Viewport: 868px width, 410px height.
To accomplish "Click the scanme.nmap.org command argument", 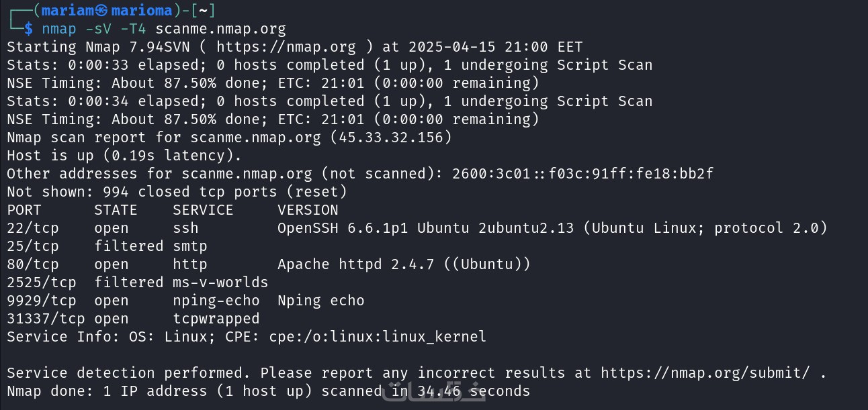I will [220, 29].
